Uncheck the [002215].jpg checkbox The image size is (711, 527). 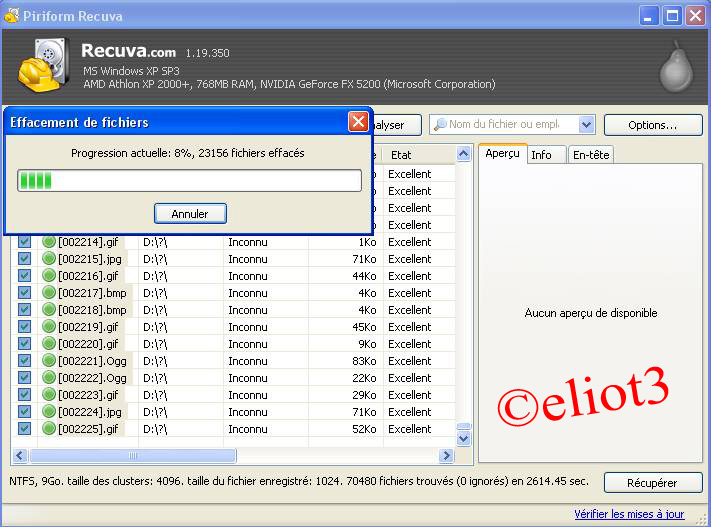click(24, 259)
